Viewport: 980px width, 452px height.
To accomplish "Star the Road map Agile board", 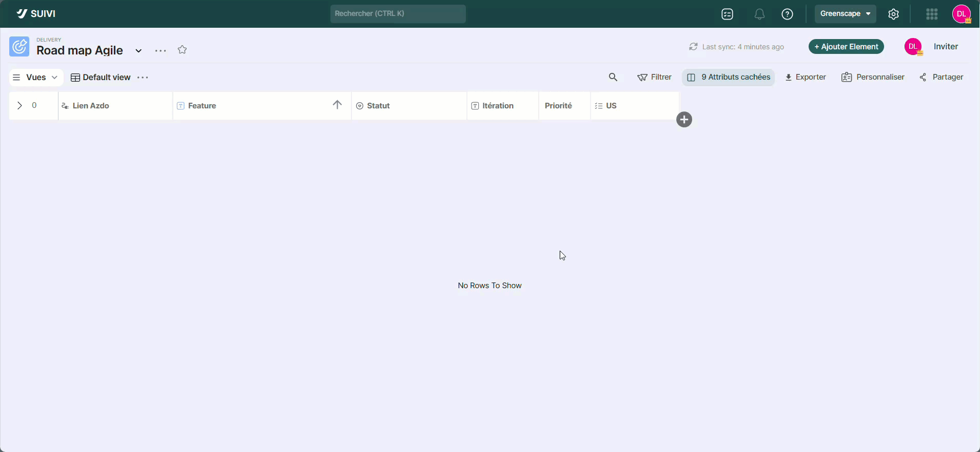I will 182,50.
